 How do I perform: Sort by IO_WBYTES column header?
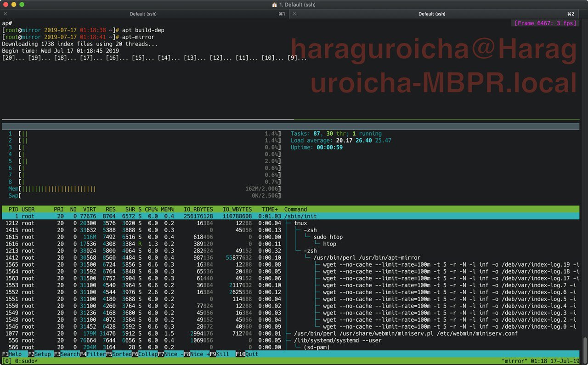point(237,209)
